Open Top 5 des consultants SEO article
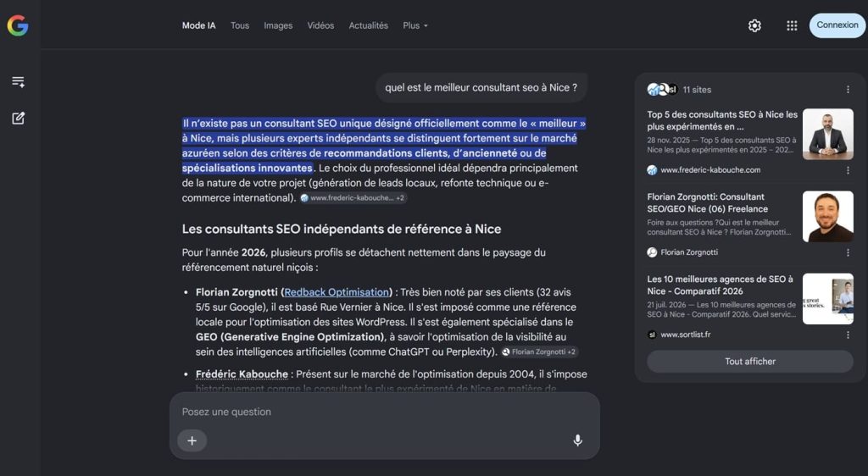This screenshot has width=868, height=476. point(722,120)
